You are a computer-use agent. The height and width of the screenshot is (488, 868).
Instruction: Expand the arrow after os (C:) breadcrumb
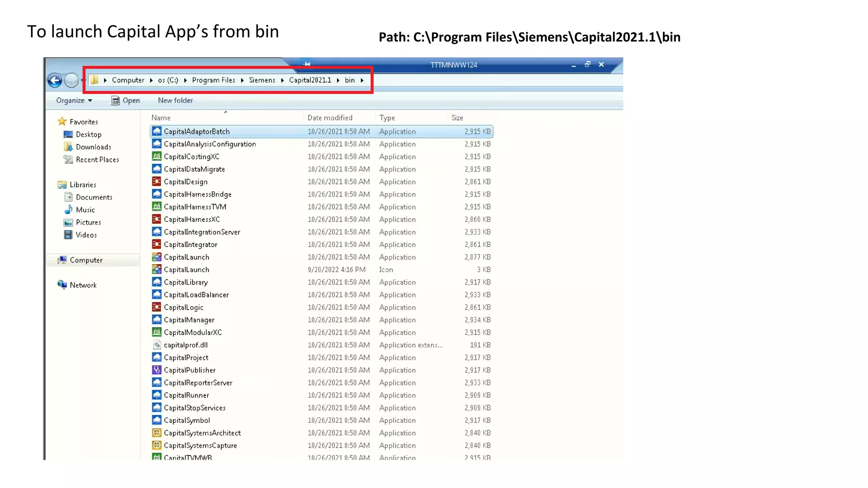point(185,80)
